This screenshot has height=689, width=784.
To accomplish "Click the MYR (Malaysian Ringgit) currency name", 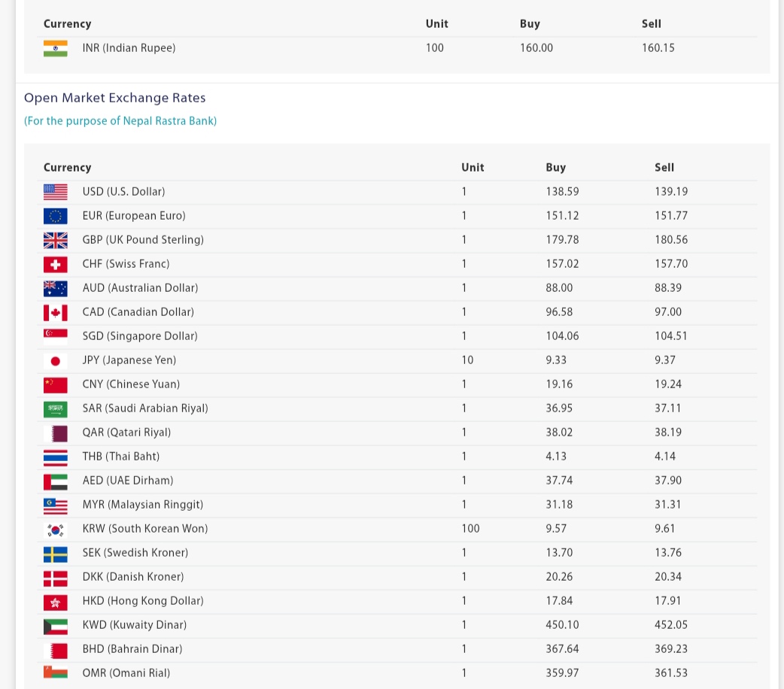I will tap(143, 505).
